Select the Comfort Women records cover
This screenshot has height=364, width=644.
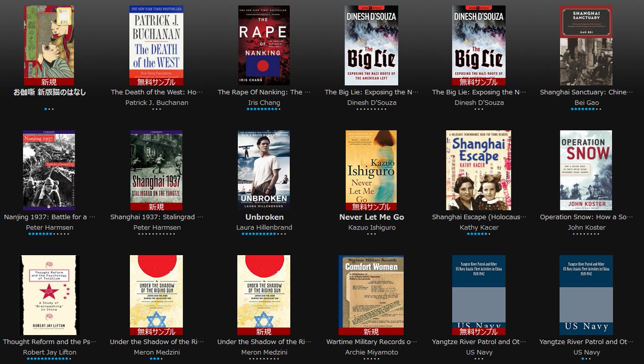[371, 295]
